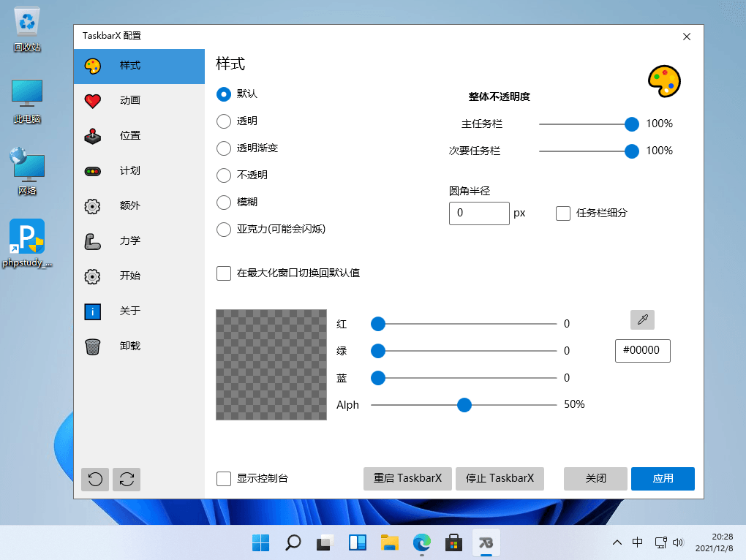Select the 回收站 desktop icon

pos(27,29)
